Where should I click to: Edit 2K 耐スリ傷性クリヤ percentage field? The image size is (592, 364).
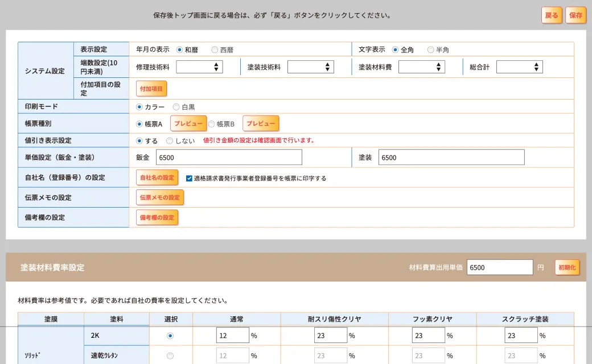coord(330,336)
